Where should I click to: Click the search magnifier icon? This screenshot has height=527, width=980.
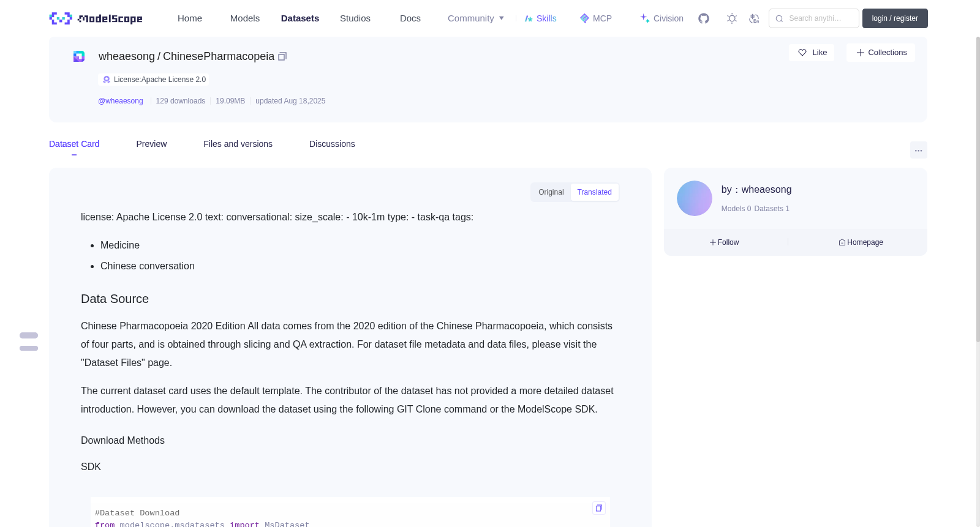(780, 18)
